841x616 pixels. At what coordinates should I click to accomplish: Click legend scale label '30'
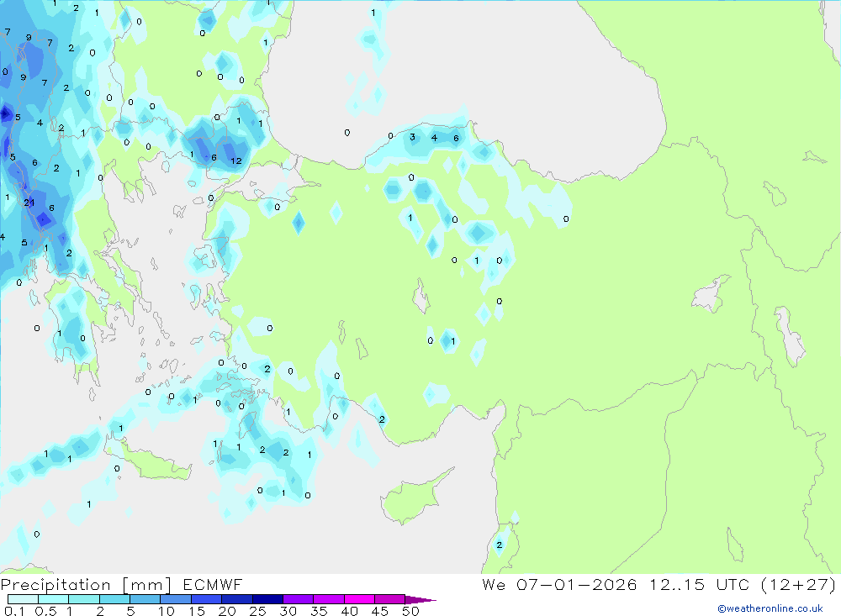click(288, 611)
